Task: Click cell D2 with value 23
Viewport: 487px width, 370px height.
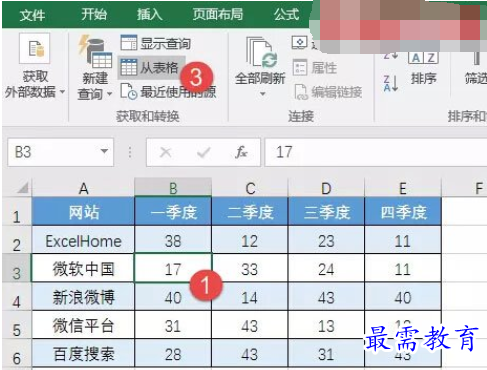Action: coord(327,240)
